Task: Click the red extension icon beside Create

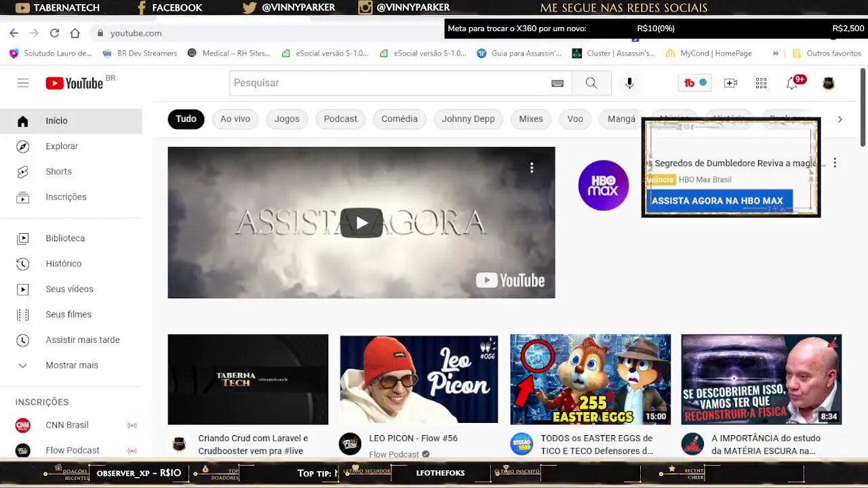Action: (x=695, y=83)
